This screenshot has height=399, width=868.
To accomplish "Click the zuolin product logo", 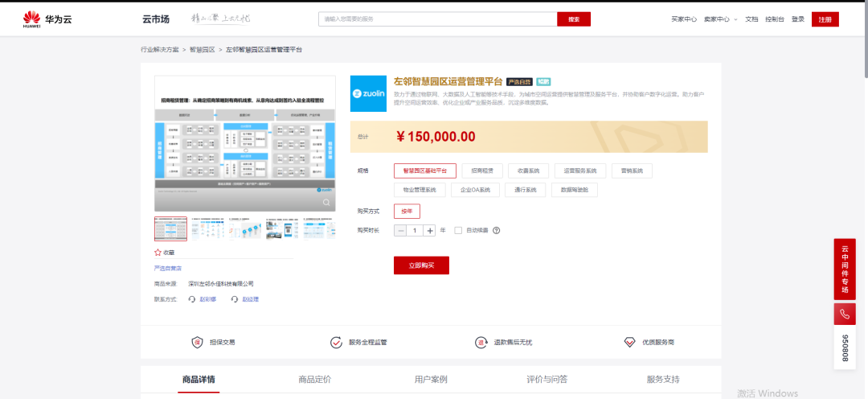I will point(368,93).
